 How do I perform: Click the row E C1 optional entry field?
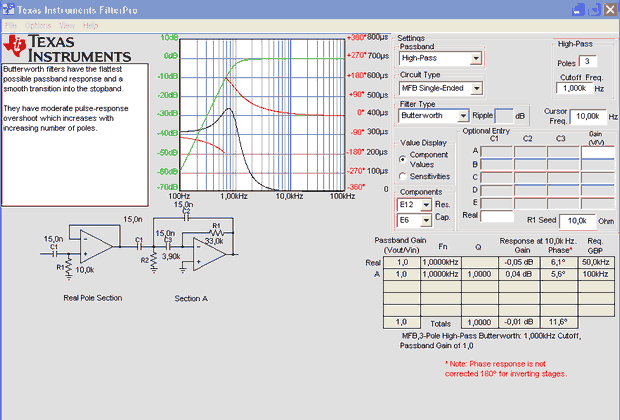coord(497,203)
